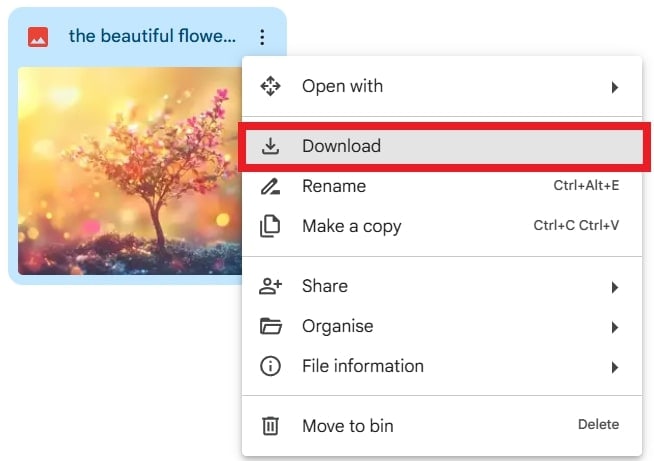Choose Rename in the context menu
This screenshot has width=654, height=461.
(x=334, y=186)
